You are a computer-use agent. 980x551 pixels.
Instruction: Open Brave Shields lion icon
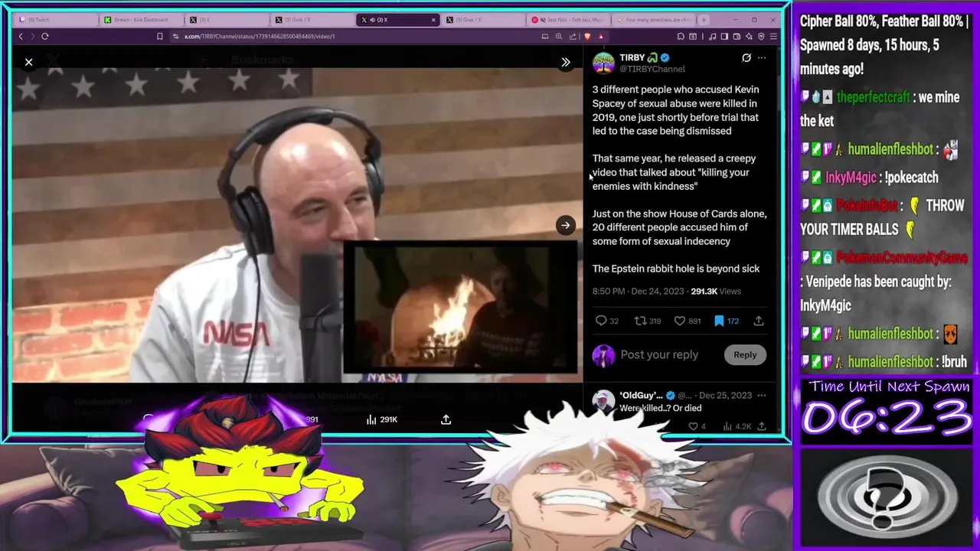coord(587,36)
